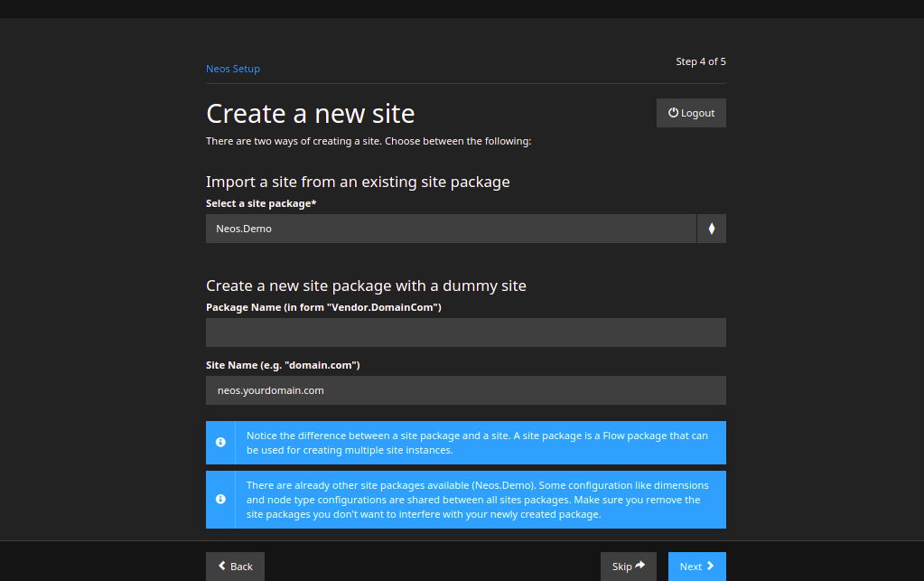This screenshot has width=924, height=581.
Task: Click the neos.yourdomain.com Site Name field
Action: click(465, 390)
